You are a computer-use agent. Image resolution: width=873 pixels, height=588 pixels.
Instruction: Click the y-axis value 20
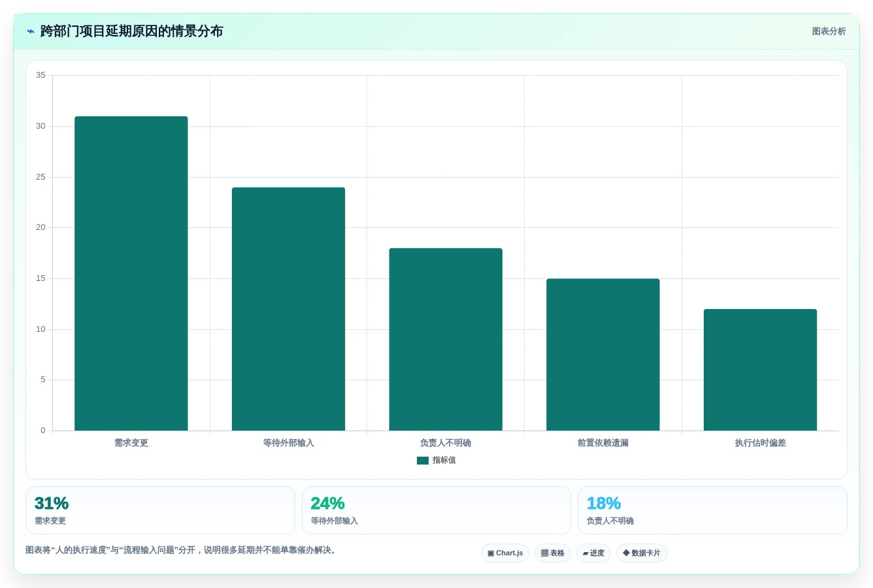pos(41,227)
